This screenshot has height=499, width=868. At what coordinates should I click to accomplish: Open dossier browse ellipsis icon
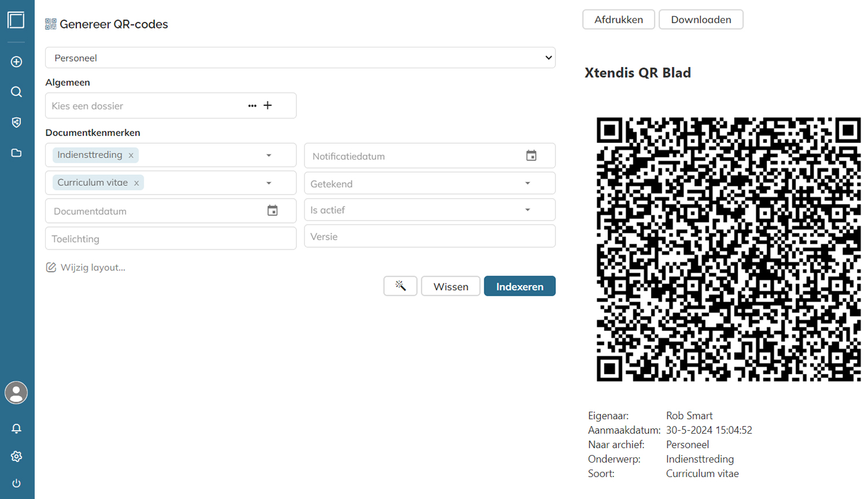pos(252,106)
